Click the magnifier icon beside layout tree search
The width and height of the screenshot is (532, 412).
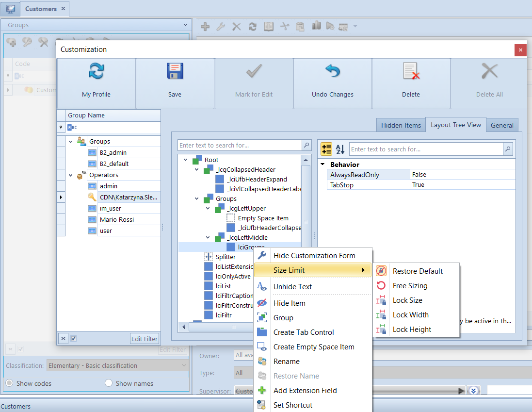[x=306, y=145]
